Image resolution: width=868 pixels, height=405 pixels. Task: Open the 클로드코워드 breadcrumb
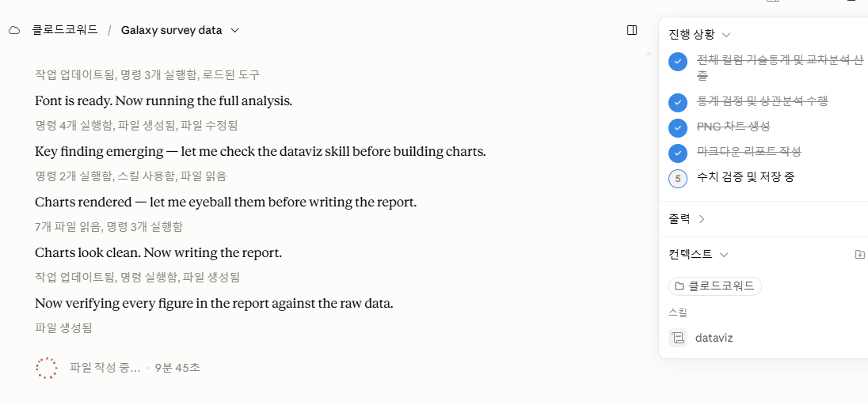click(x=65, y=30)
